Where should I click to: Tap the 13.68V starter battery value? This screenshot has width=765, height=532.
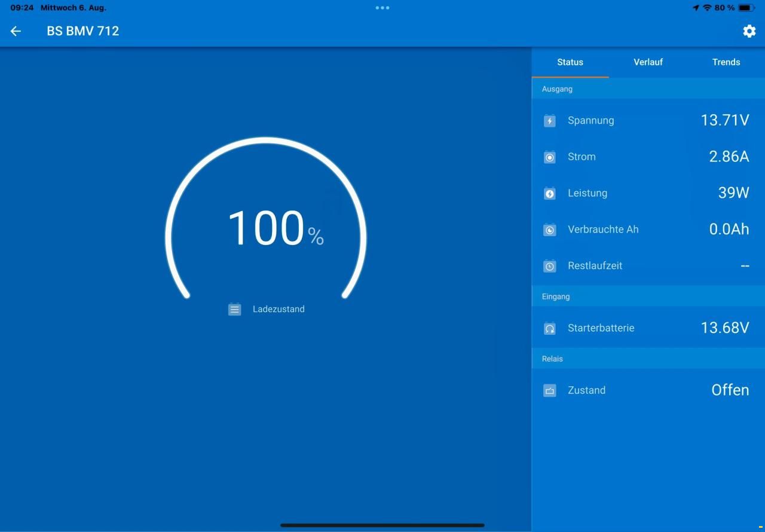[x=724, y=328]
